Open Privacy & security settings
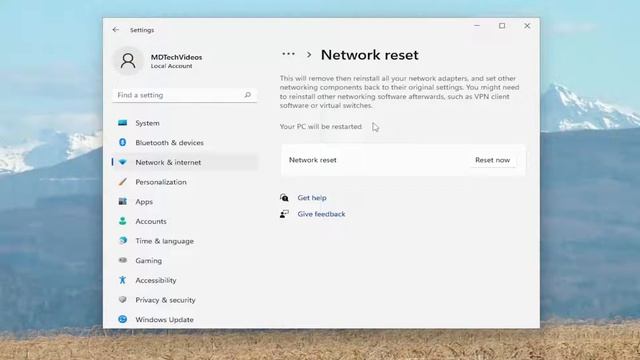640x360 pixels. [185, 300]
